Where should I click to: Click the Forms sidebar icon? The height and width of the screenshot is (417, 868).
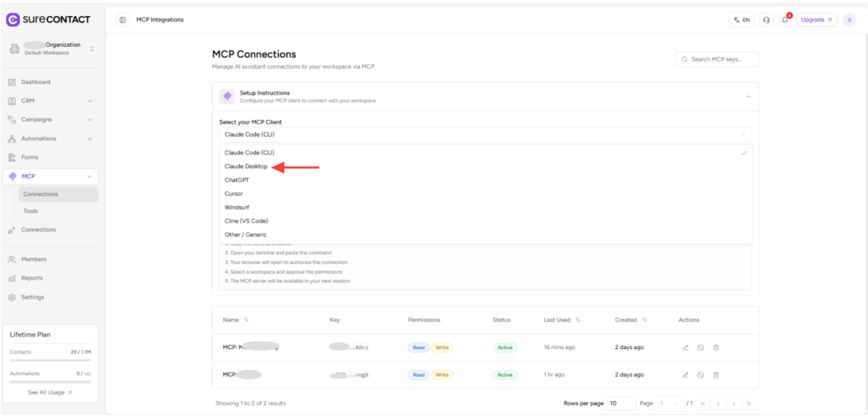pos(12,157)
